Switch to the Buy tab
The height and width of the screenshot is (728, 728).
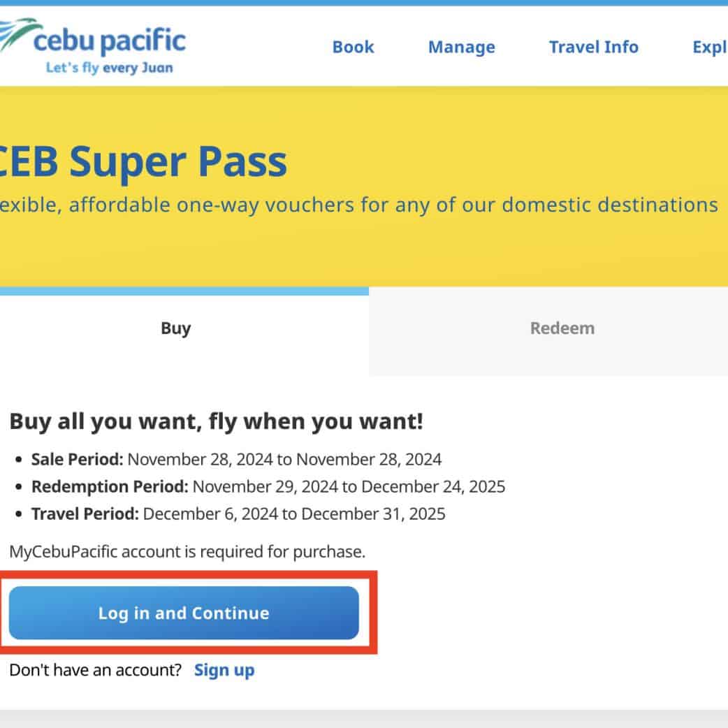click(x=176, y=328)
